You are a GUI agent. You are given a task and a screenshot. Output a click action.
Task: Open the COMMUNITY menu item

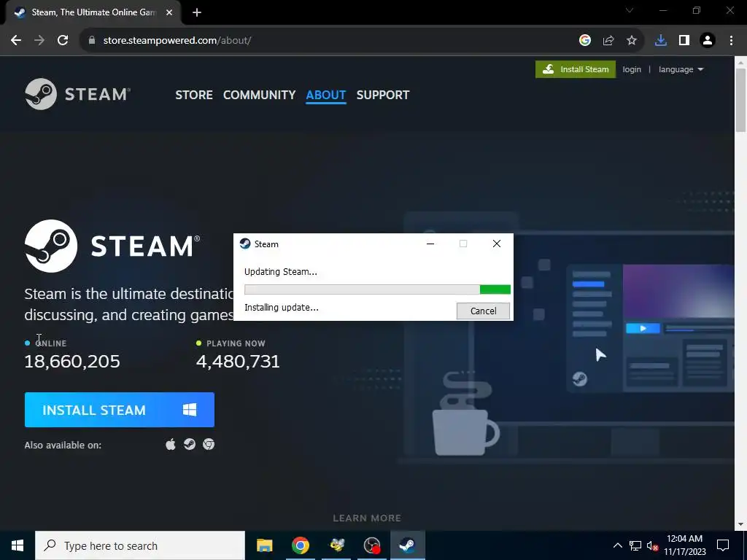point(259,95)
